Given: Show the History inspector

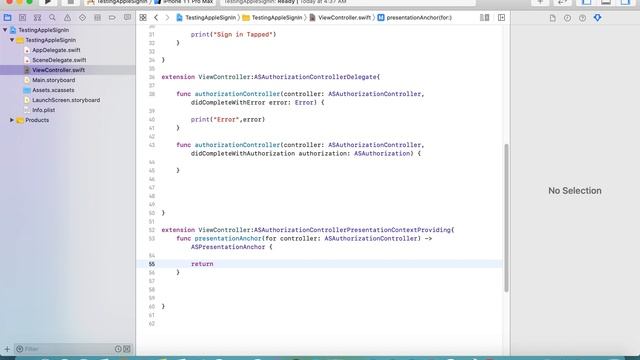Looking at the screenshot, I should (x=567, y=18).
